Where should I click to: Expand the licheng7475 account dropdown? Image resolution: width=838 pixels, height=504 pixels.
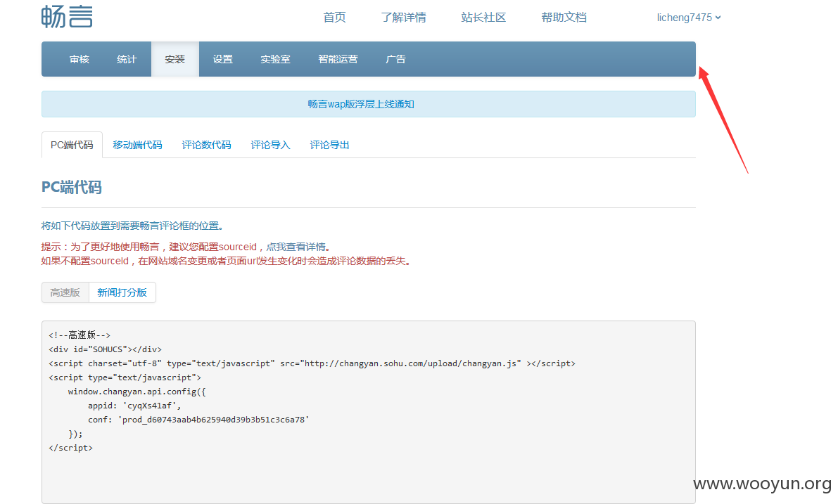[689, 18]
